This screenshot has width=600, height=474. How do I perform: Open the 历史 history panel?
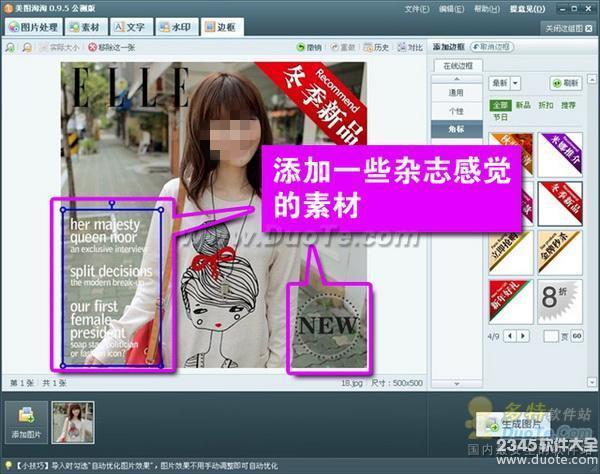(x=377, y=47)
